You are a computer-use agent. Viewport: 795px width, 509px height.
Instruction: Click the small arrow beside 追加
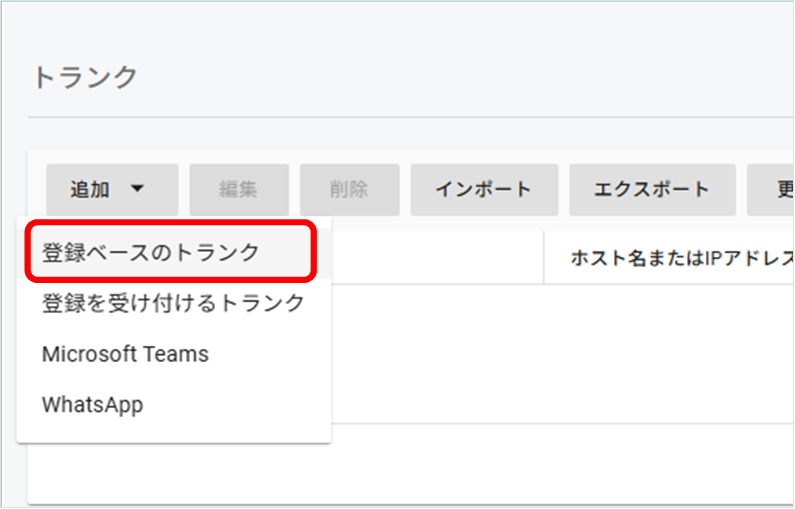click(x=138, y=189)
